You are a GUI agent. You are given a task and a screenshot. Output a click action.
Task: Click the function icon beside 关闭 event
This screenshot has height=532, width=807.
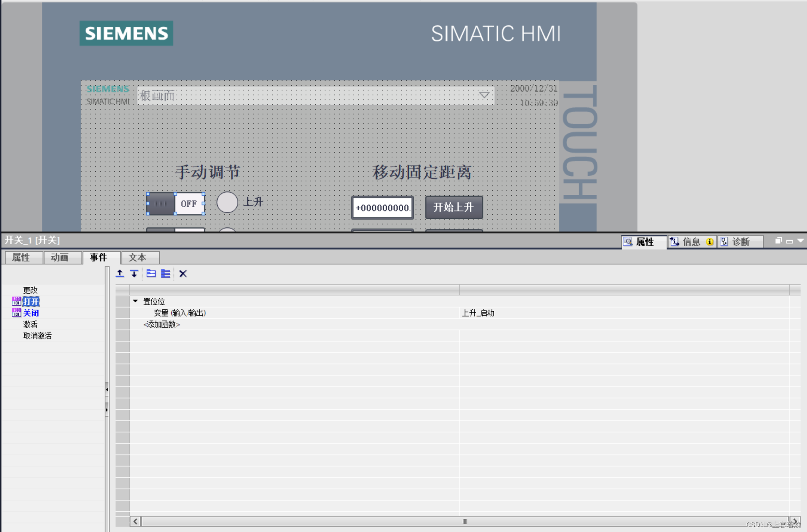click(x=16, y=313)
